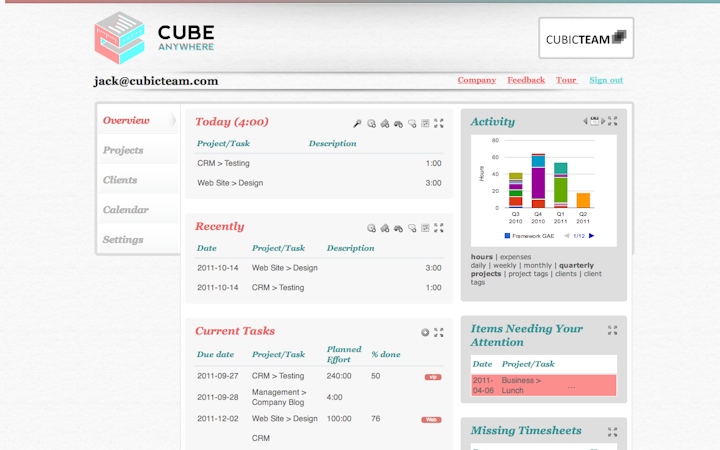Open the Clients sidebar tab
The height and width of the screenshot is (450, 720).
(137, 180)
